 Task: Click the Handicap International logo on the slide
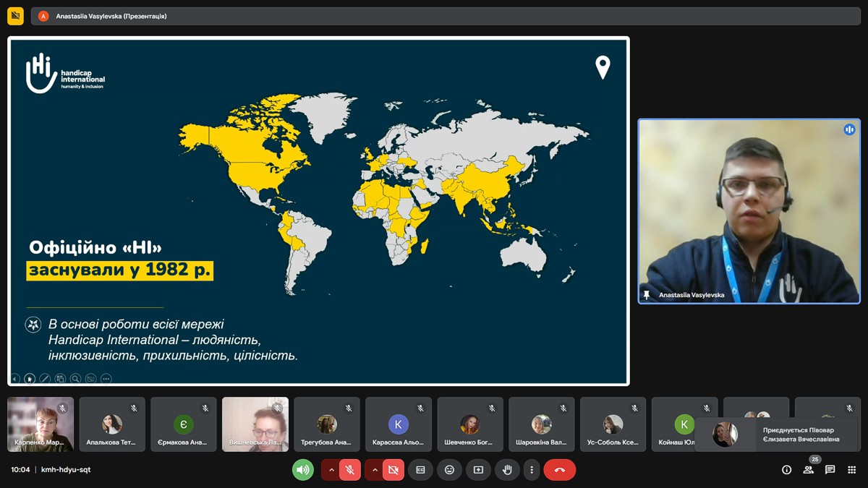65,73
